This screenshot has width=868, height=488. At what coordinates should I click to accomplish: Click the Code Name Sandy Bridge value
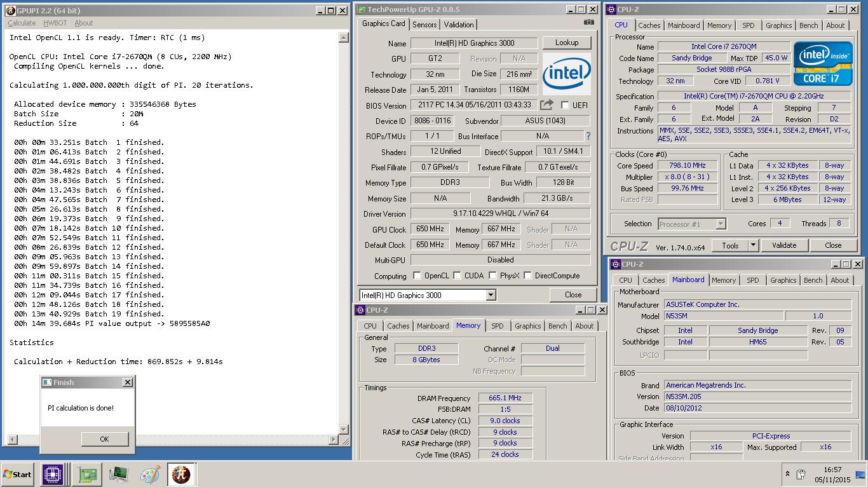691,58
